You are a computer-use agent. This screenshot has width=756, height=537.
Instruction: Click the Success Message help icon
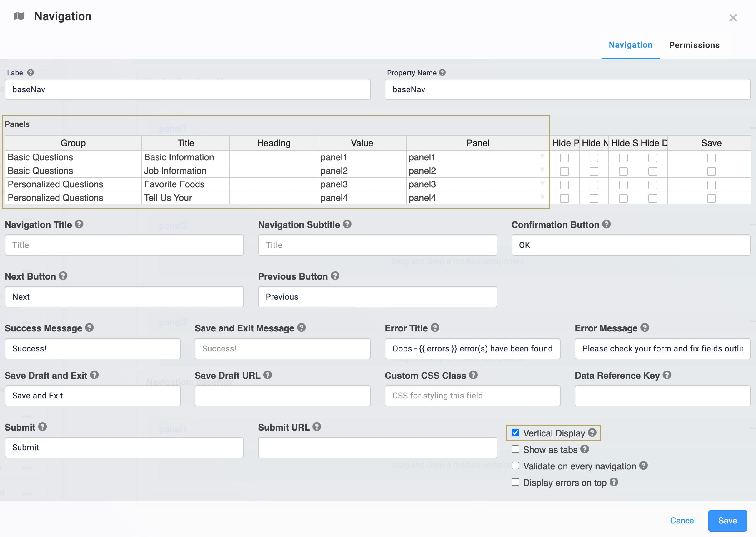tap(89, 328)
